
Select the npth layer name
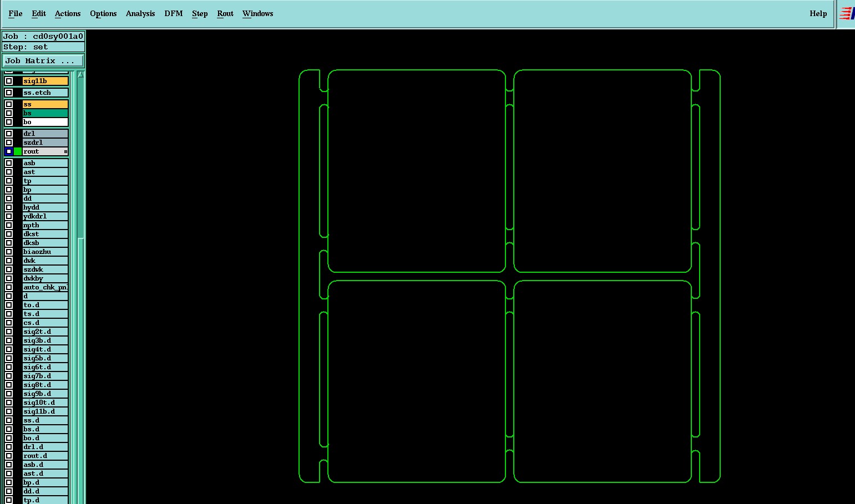pos(45,225)
